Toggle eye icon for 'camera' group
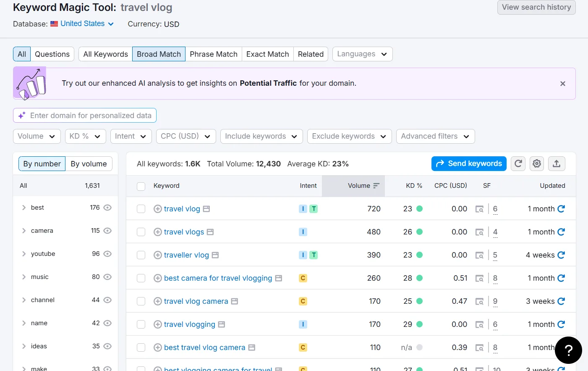The image size is (588, 371). (x=107, y=231)
